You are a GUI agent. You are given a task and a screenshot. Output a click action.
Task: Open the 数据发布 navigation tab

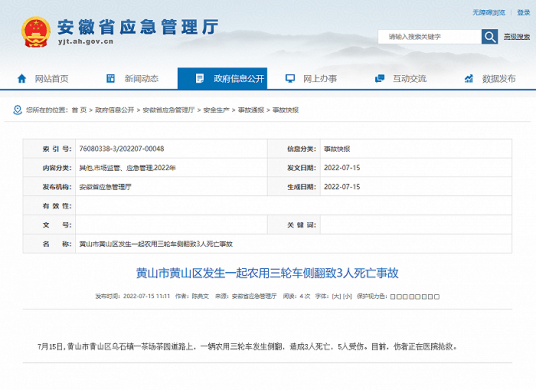click(491, 79)
